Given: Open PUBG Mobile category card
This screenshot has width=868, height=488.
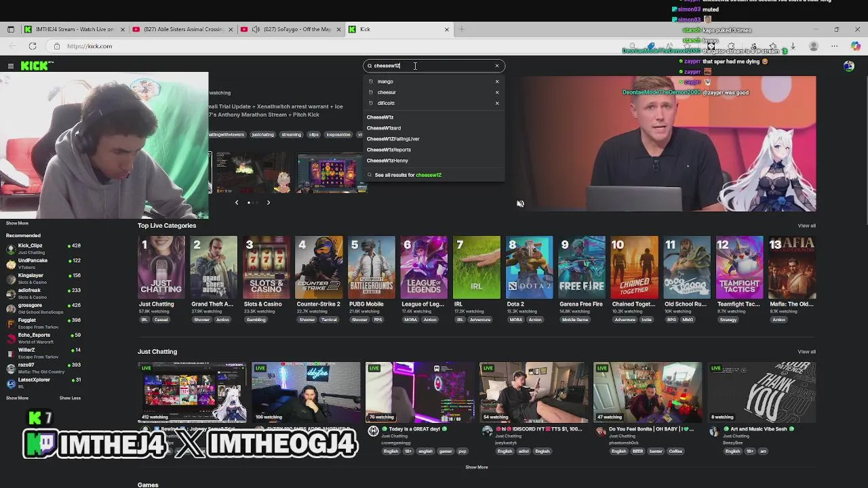Looking at the screenshot, I should coord(372,268).
